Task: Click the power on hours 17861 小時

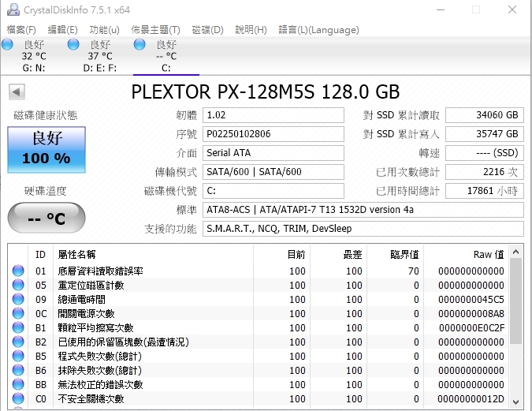Action: (485, 191)
